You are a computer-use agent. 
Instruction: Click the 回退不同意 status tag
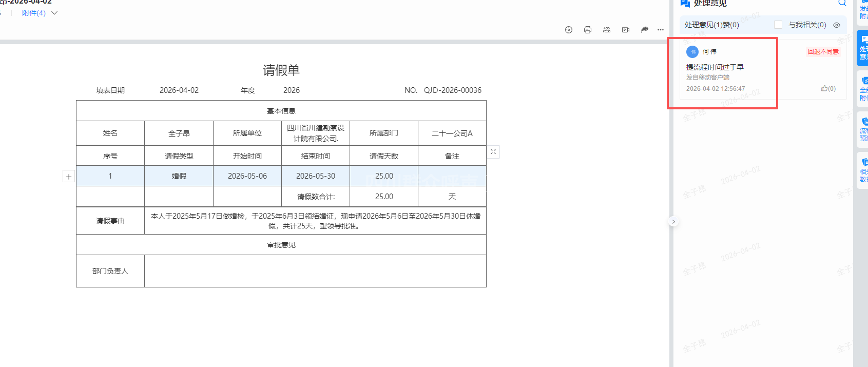(823, 52)
